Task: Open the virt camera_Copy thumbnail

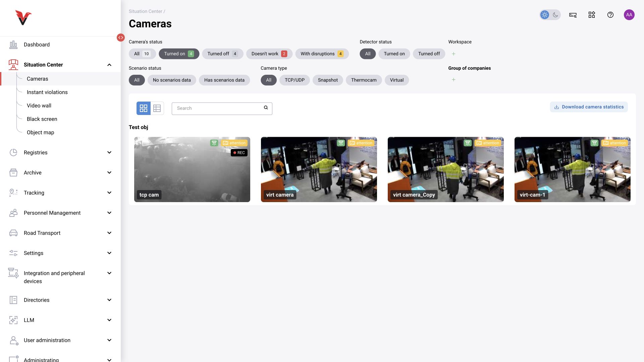Action: pyautogui.click(x=446, y=169)
